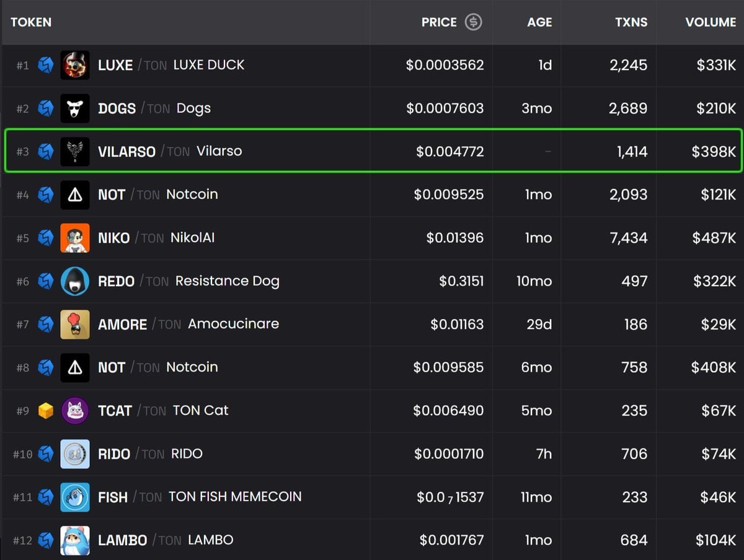Image resolution: width=744 pixels, height=560 pixels.
Task: Open the TON FISH MEMECOIN logo
Action: (75, 497)
